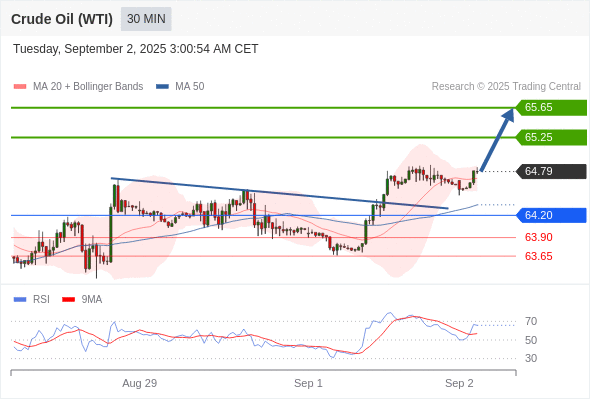This screenshot has width=590, height=400.
Task: Click the MA 20 + Bollinger Bands legend swatch
Action: [x=20, y=87]
